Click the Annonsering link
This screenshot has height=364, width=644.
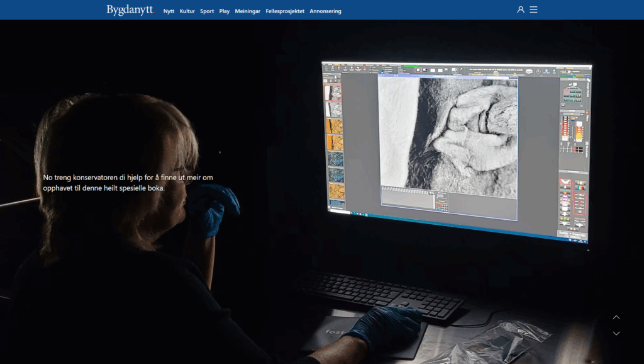point(325,11)
